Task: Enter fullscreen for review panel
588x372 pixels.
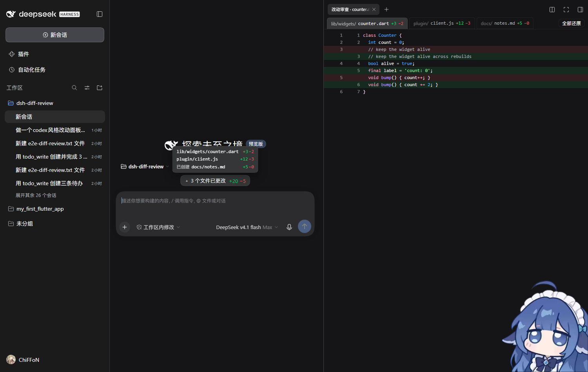Action: tap(566, 9)
